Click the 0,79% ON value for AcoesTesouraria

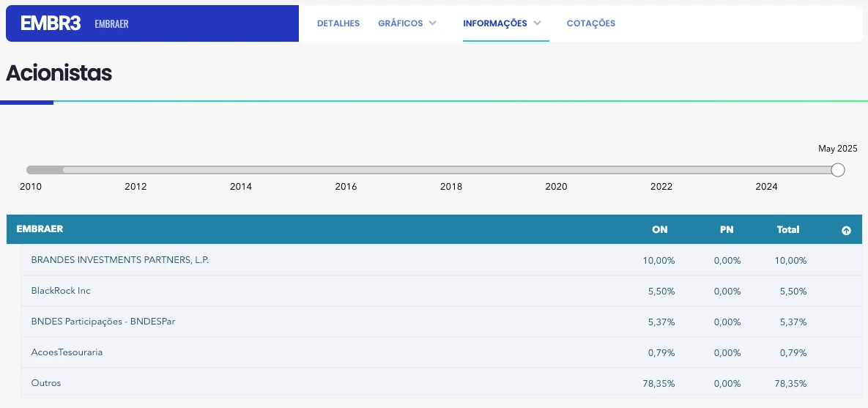click(x=661, y=352)
